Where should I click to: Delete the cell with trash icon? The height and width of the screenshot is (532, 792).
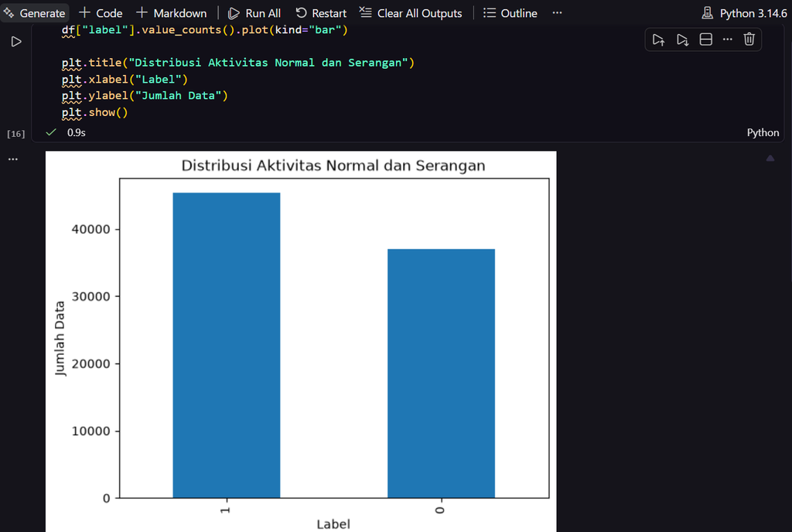749,39
